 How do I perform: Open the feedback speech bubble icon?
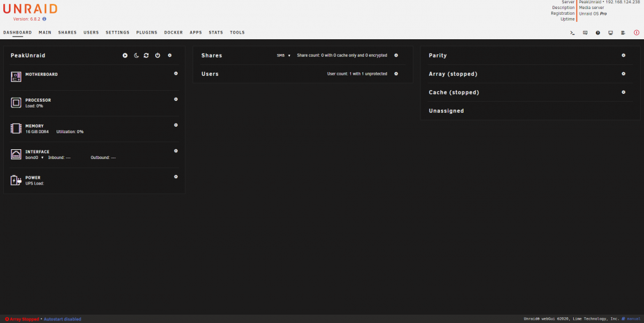tap(585, 33)
